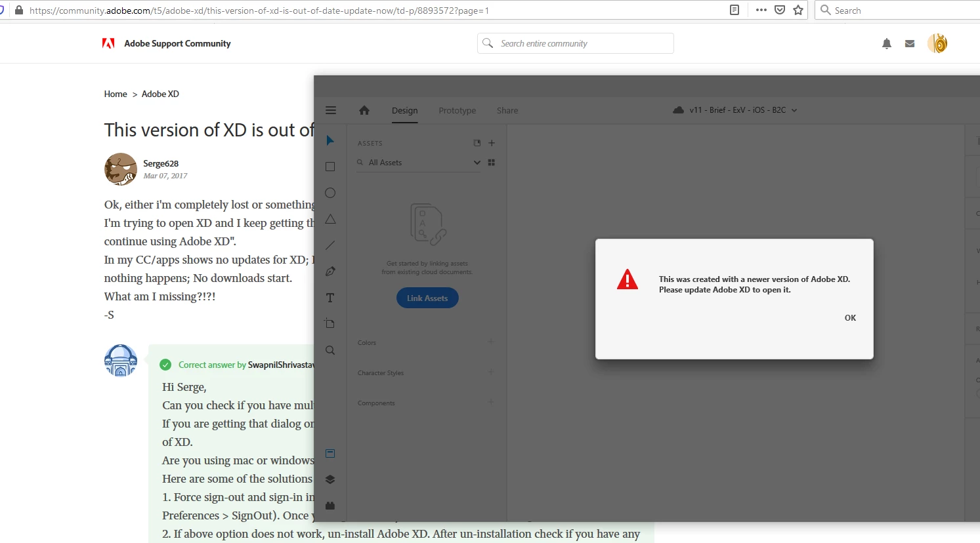Open community messages envelope
This screenshot has height=543, width=980.
pos(910,44)
